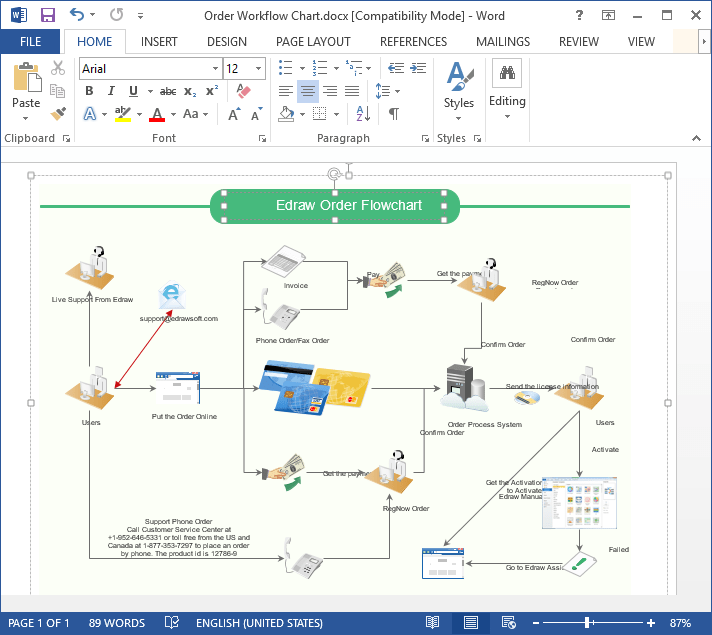The image size is (712, 635).
Task: Apply a Bullets list
Action: click(286, 68)
